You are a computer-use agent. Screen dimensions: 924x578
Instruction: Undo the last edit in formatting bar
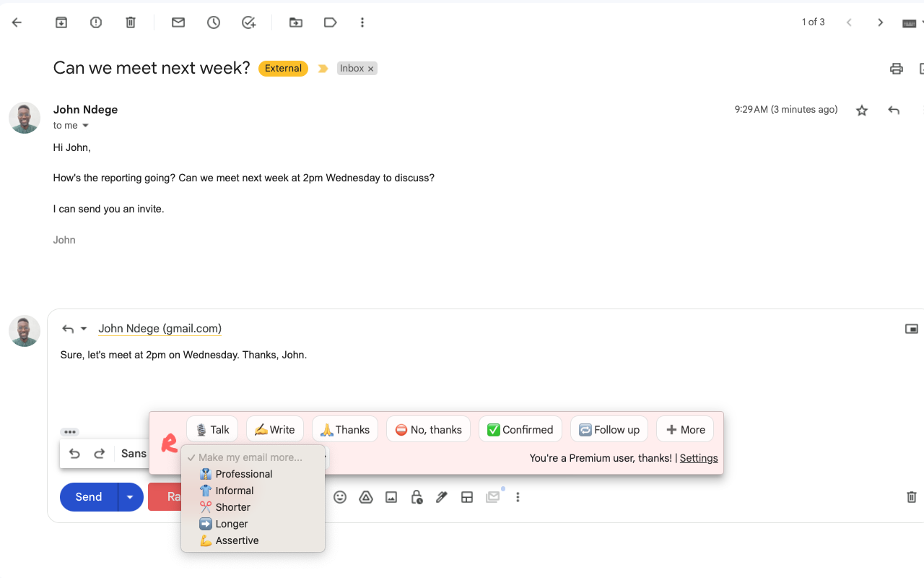[74, 454]
